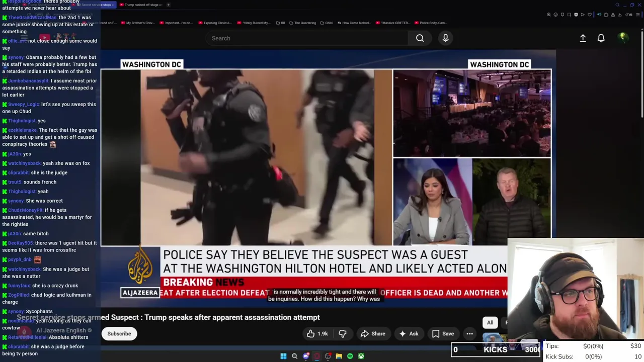Open the 'Massive GRIFTER...' bookmark
The width and height of the screenshot is (644, 362).
click(393, 23)
